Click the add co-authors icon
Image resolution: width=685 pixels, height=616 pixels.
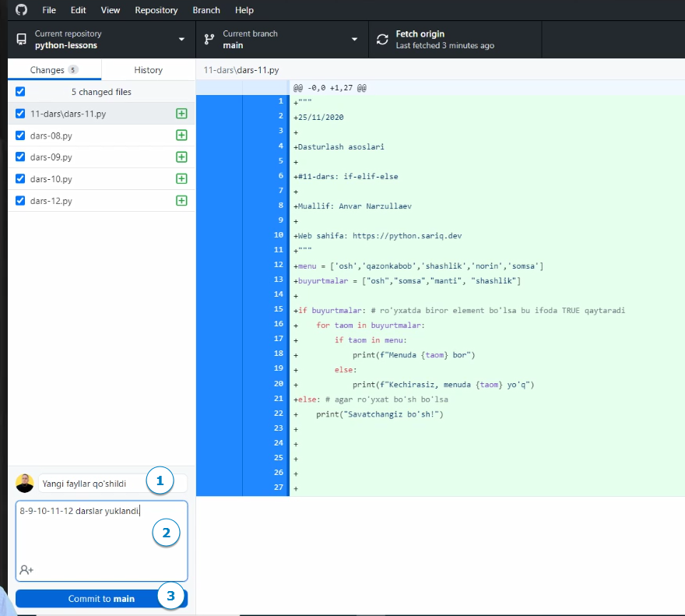pyautogui.click(x=26, y=570)
